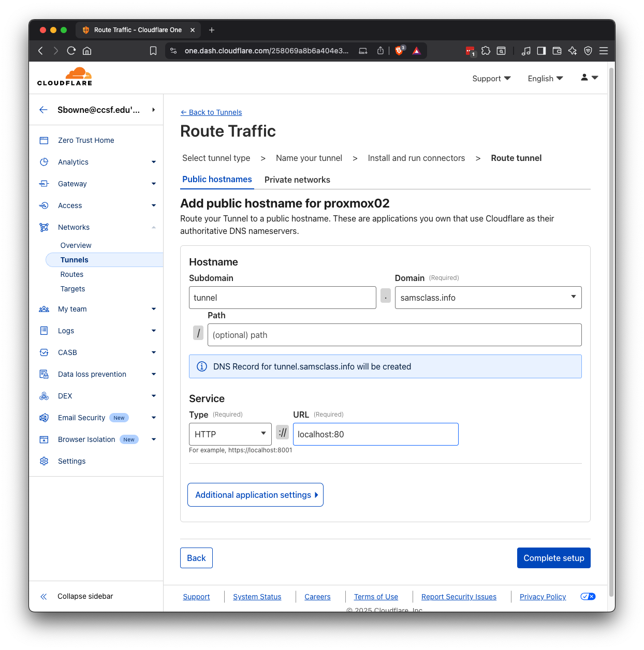The width and height of the screenshot is (644, 650).
Task: Expand the Gateway sidebar section
Action: pos(154,184)
